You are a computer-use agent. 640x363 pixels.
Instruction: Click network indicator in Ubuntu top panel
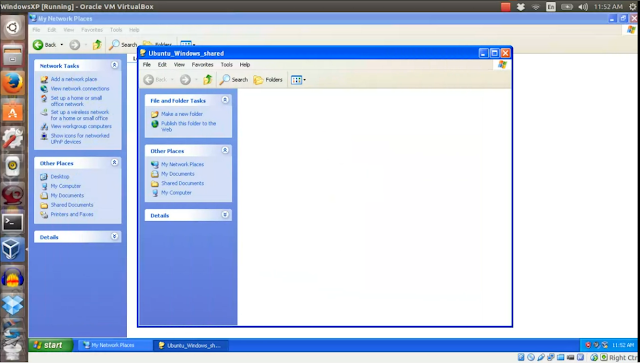536,7
